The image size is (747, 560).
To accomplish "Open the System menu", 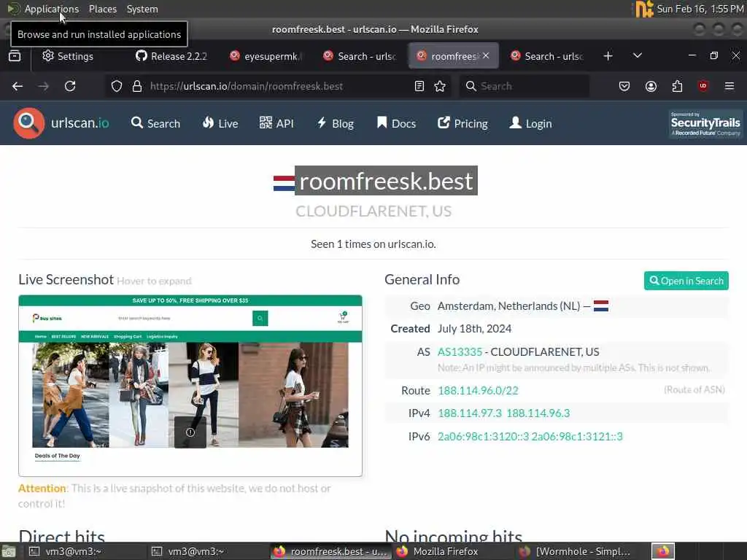I will (142, 9).
